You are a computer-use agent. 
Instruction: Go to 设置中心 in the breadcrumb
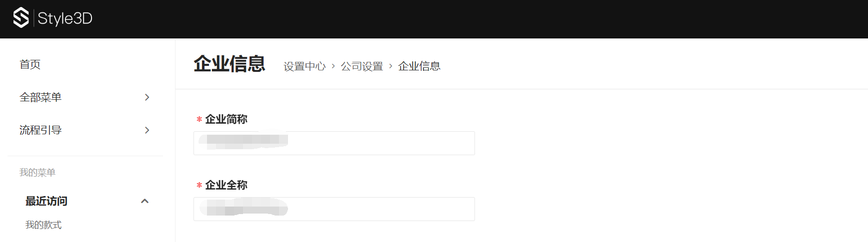point(304,66)
